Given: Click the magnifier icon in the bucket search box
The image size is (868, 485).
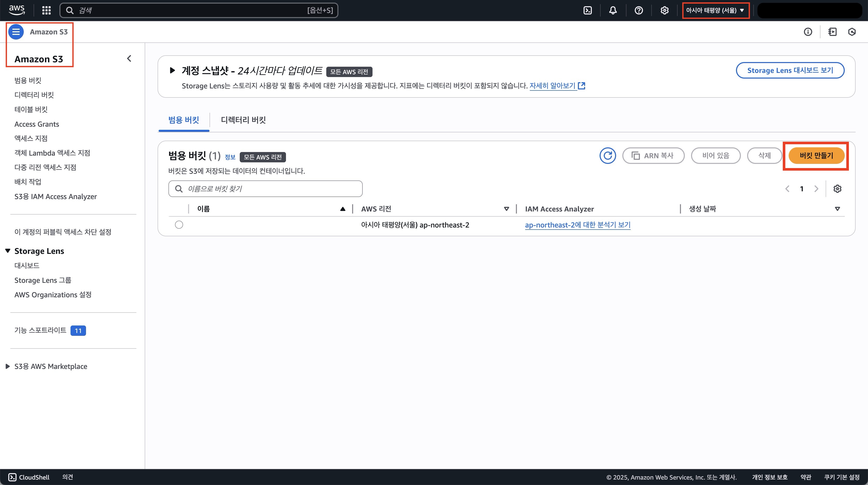Looking at the screenshot, I should tap(179, 188).
